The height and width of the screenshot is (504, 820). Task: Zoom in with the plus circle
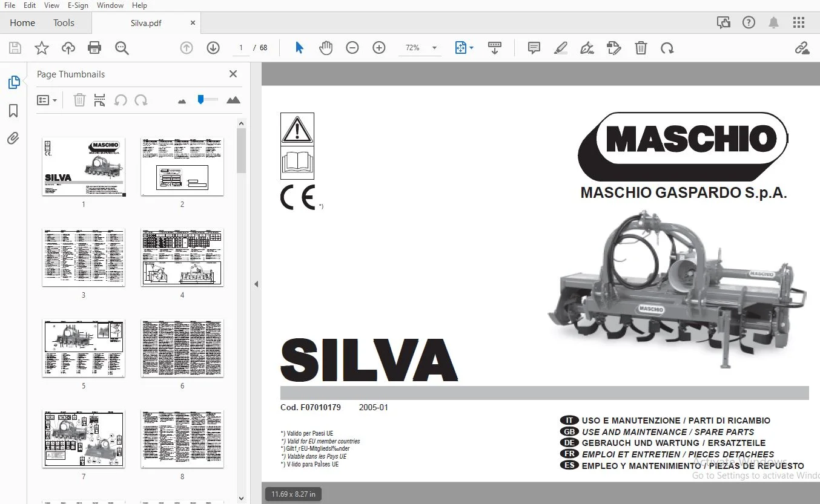click(379, 48)
